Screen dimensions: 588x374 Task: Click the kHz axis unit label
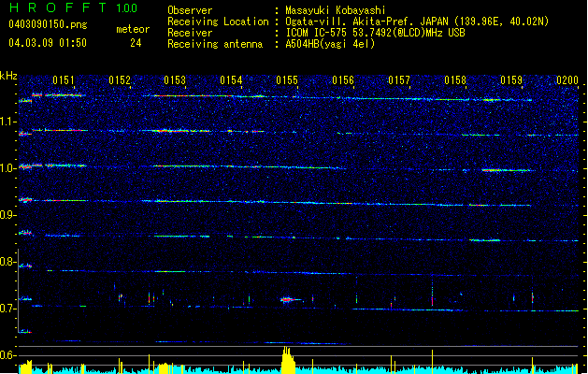pos(8,76)
